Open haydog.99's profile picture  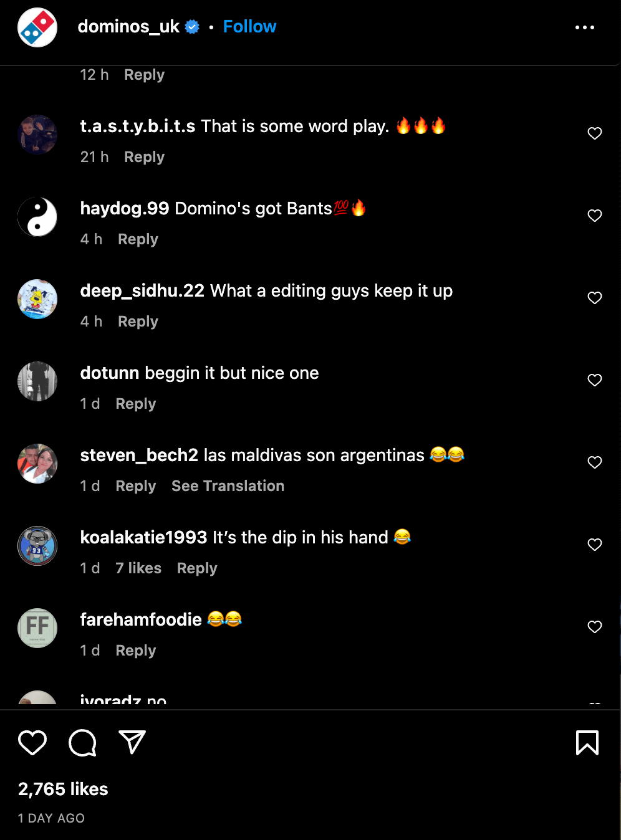[x=37, y=217]
